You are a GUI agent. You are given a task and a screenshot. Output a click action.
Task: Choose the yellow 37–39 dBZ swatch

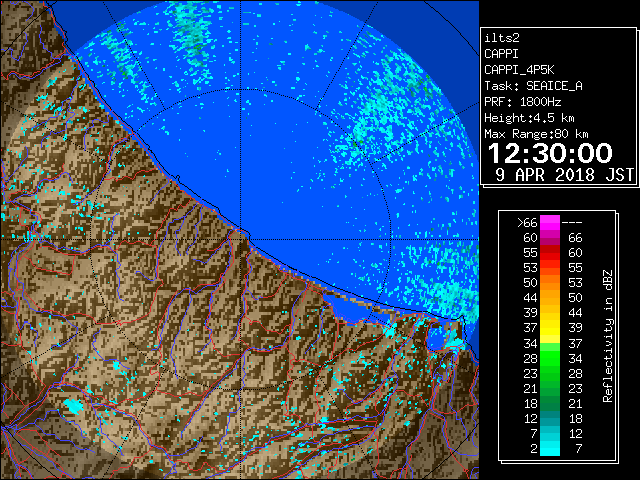click(x=550, y=328)
